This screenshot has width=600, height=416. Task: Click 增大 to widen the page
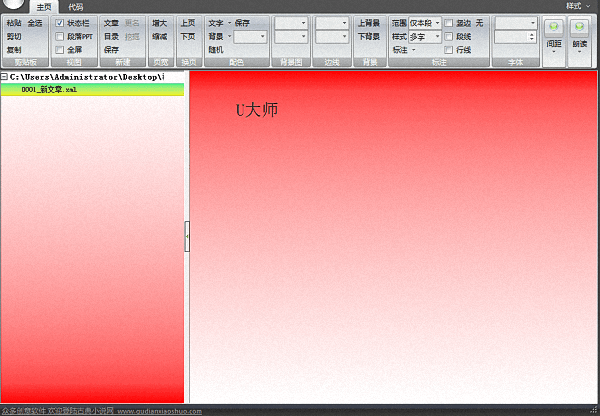[160, 23]
